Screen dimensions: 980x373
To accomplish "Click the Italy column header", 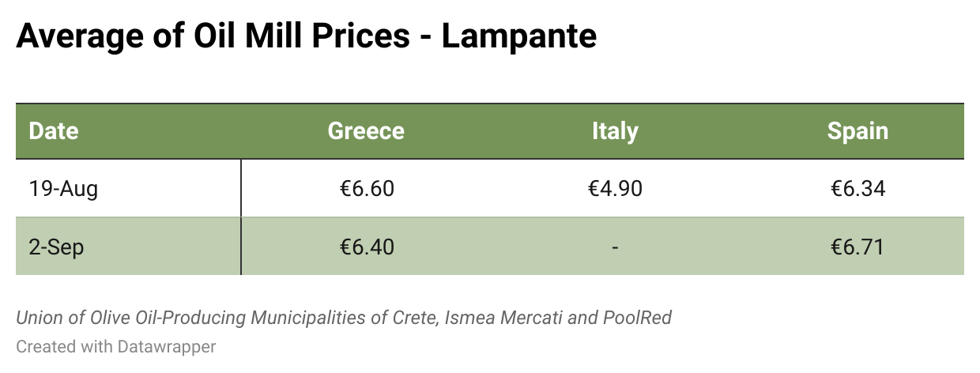I will 615,131.
